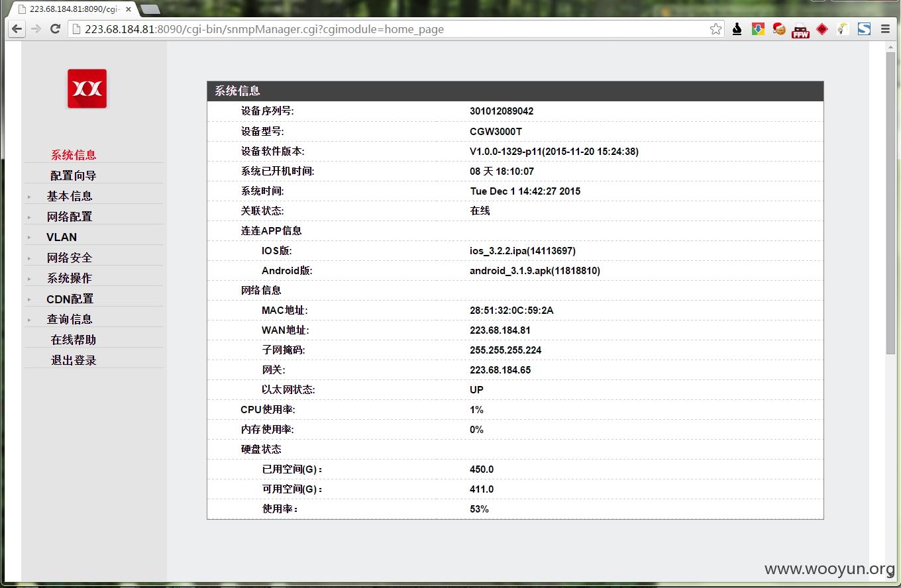The image size is (901, 588).
Task: Go back using the browser back arrow
Action: [x=17, y=29]
